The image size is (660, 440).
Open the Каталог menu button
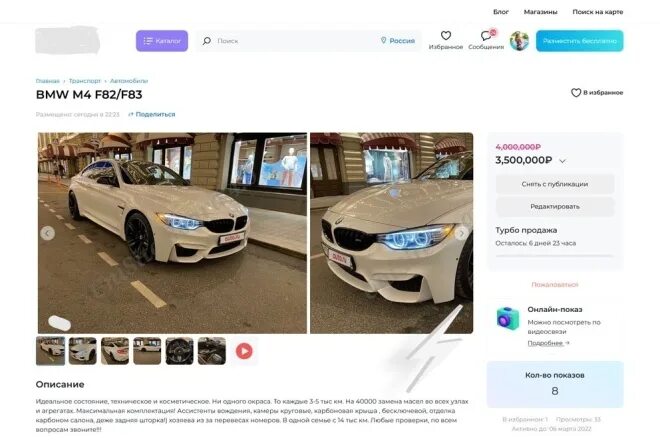tap(162, 41)
